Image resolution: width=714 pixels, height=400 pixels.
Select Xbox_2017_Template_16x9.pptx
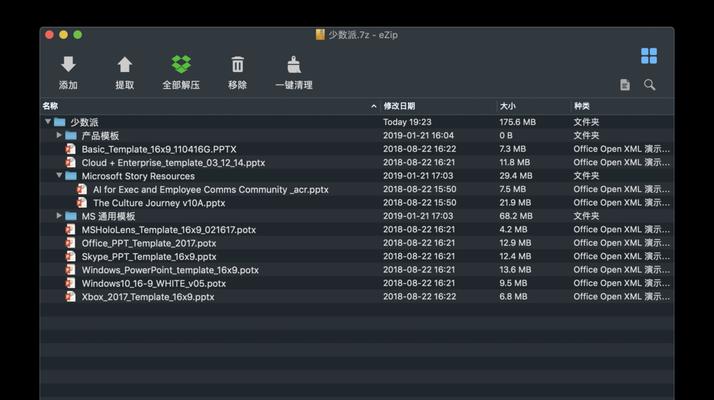[x=148, y=297]
